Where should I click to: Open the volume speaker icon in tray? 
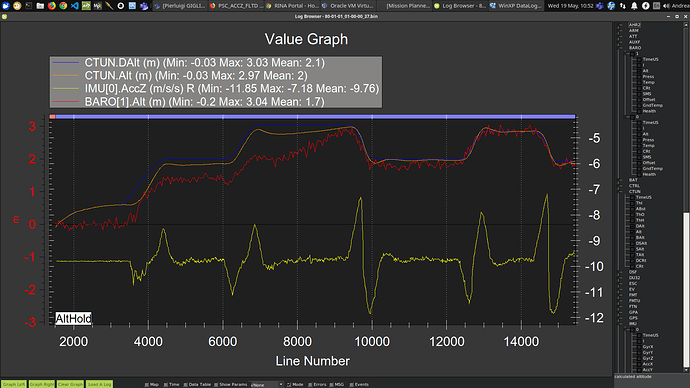[x=666, y=6]
